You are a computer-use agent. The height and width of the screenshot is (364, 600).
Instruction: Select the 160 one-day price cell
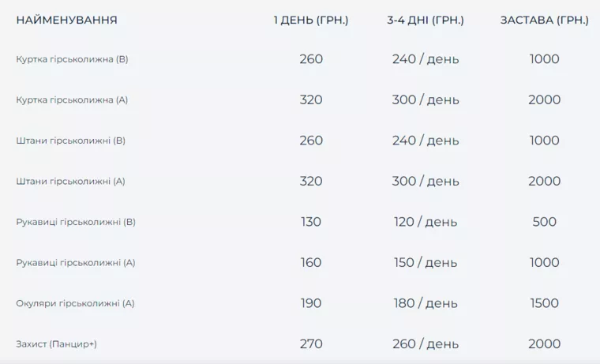pos(311,263)
